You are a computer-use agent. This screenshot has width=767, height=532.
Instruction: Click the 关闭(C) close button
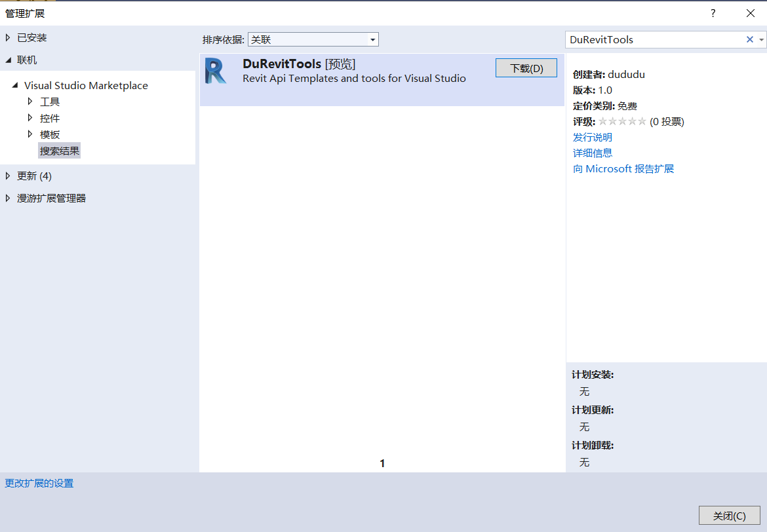tap(730, 516)
